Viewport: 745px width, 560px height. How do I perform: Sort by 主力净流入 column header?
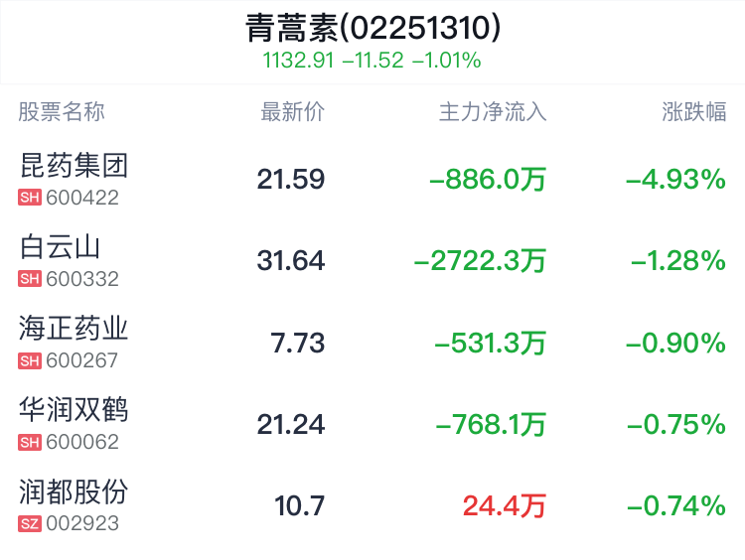(493, 112)
